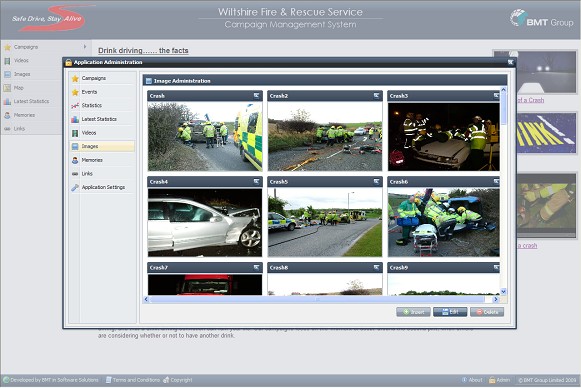Click the Edit button
The width and height of the screenshot is (581, 388).
450,312
